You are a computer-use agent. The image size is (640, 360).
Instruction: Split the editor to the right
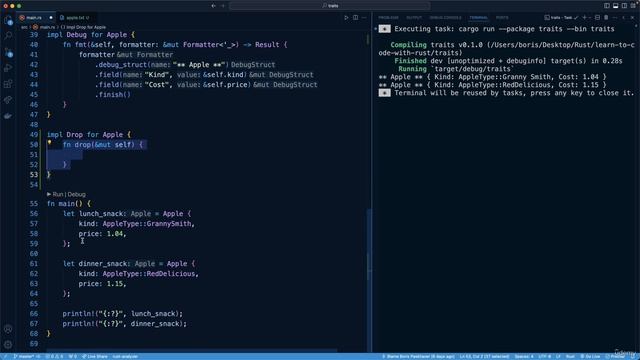[356, 18]
